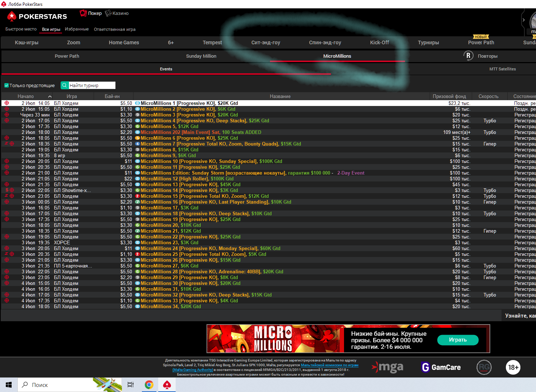Click the search magnifier icon
536x392 pixels.
pyautogui.click(x=64, y=85)
